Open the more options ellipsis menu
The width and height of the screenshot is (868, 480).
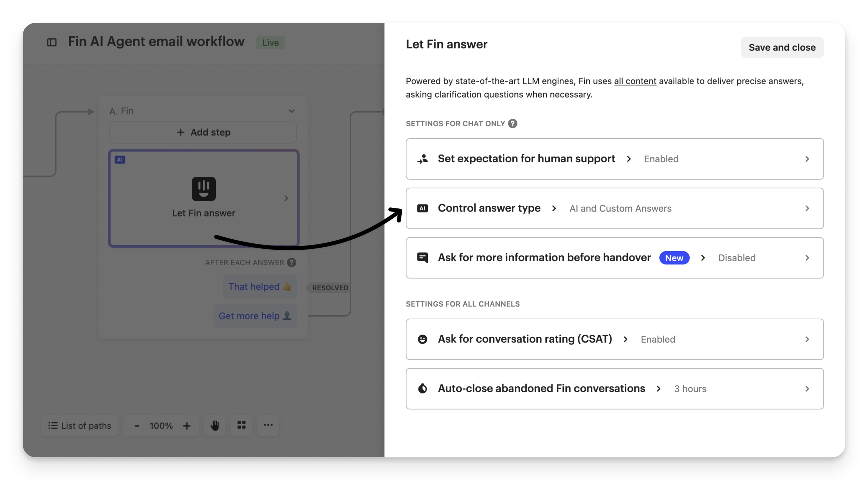pos(268,425)
